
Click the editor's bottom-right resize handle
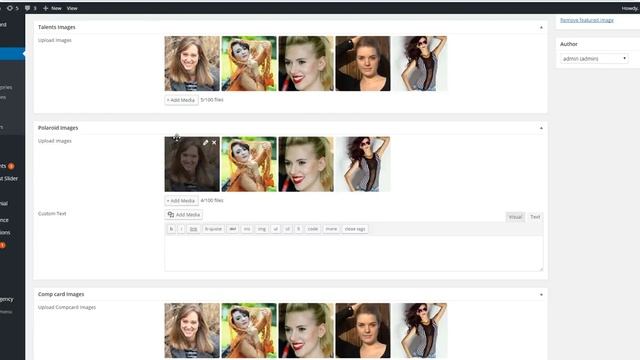(541, 269)
